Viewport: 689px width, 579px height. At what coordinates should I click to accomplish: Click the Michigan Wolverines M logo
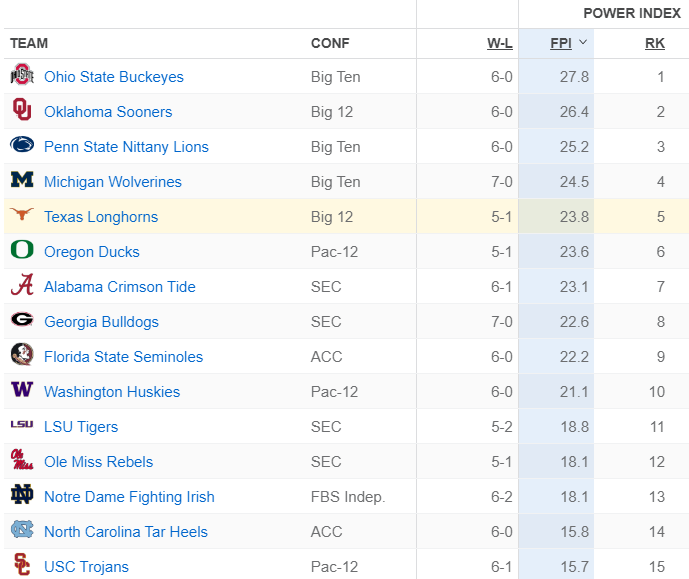tap(22, 179)
